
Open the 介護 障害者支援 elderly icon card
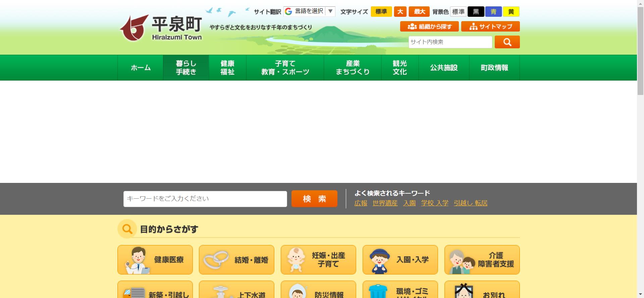tap(482, 260)
